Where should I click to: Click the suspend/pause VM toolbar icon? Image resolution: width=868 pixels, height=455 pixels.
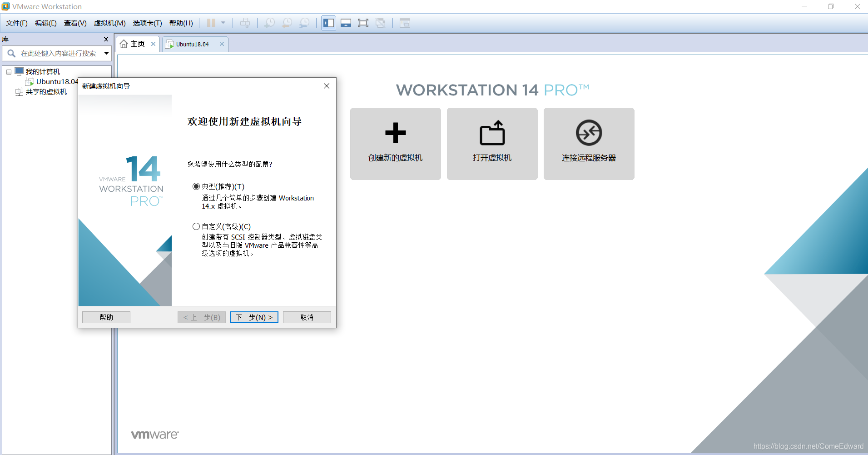(211, 23)
